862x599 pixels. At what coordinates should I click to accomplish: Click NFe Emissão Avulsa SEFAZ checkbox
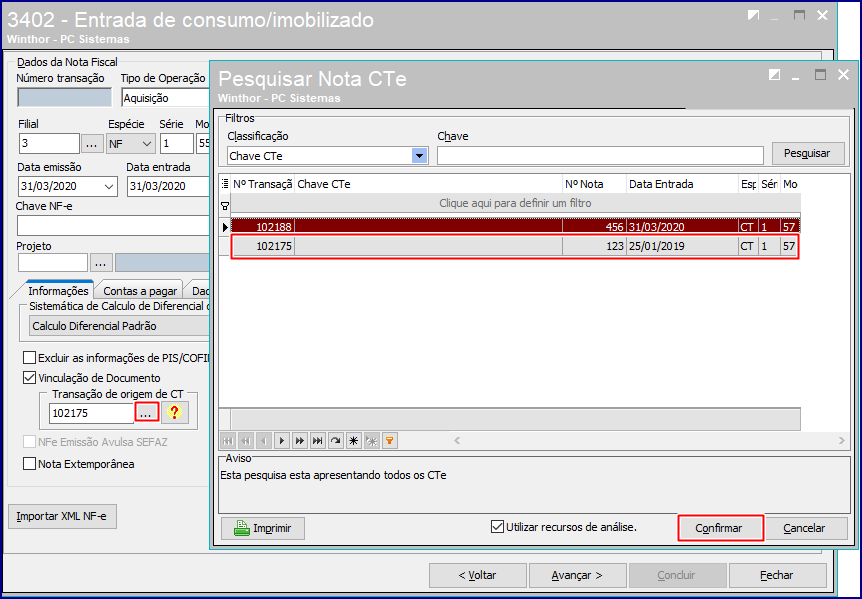pyautogui.click(x=29, y=442)
